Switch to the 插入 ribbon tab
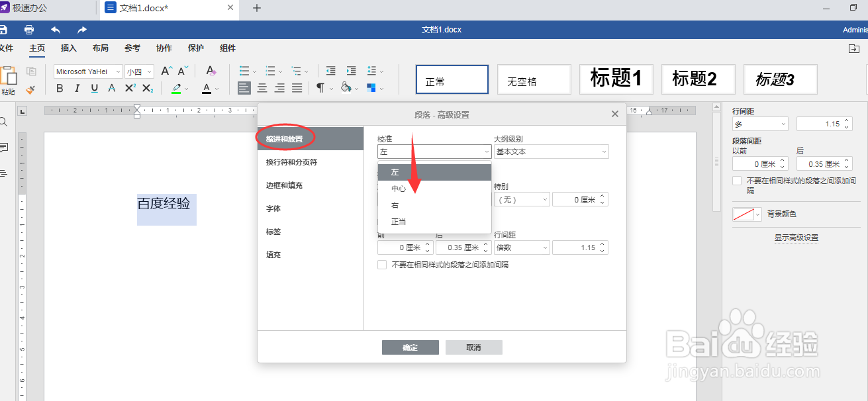868x401 pixels. [x=69, y=48]
